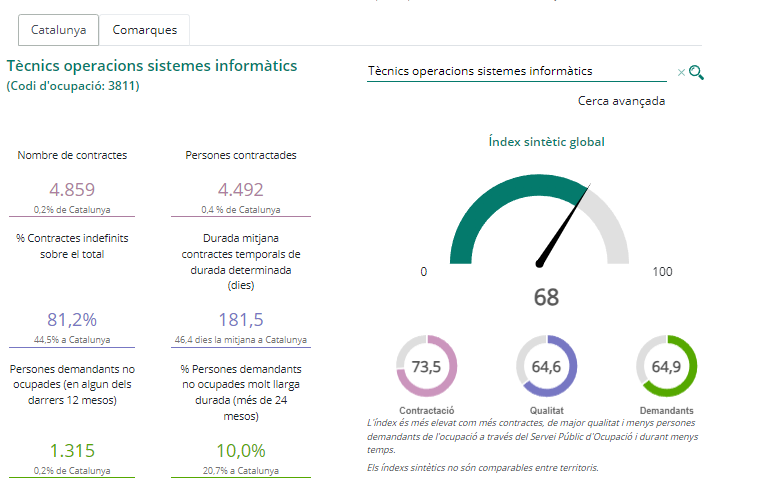Image resolution: width=767 pixels, height=483 pixels.
Task: Click the 'Persones contractades' label
Action: coord(241,155)
